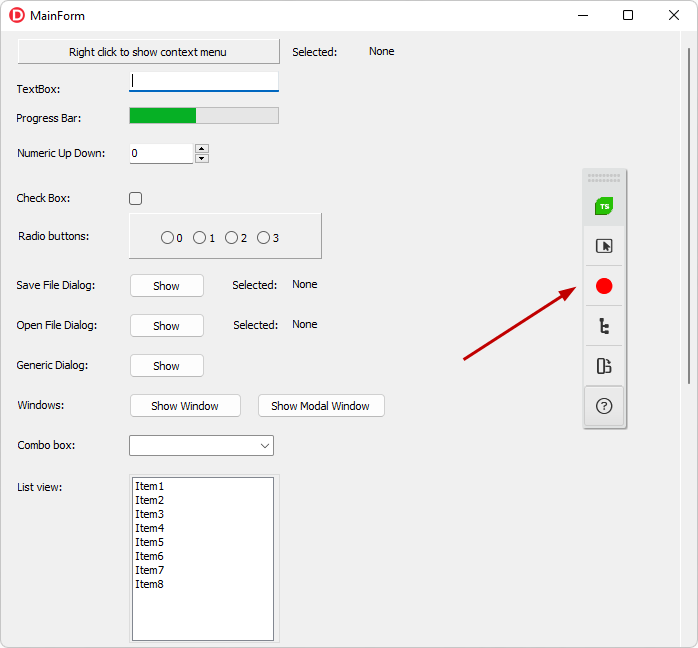The image size is (698, 648).
Task: Close the MainForm window
Action: 674,16
